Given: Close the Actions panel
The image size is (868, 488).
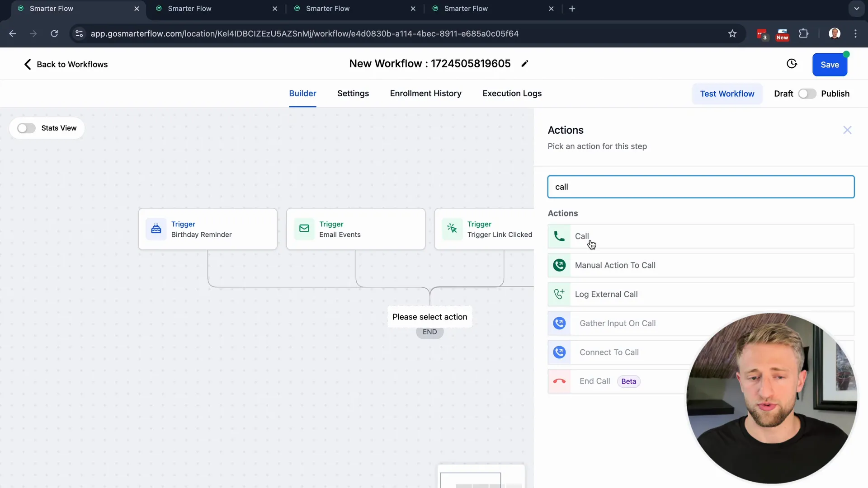Looking at the screenshot, I should click(847, 130).
